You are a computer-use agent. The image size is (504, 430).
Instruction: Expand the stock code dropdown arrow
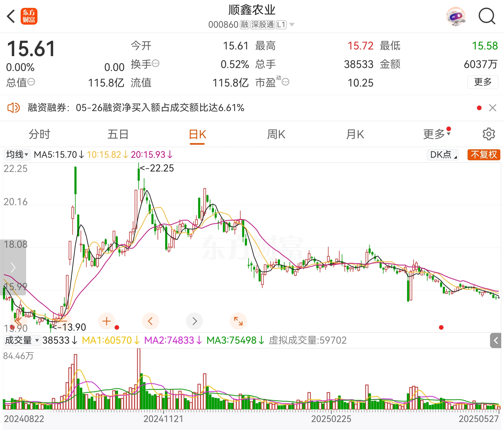tap(292, 24)
